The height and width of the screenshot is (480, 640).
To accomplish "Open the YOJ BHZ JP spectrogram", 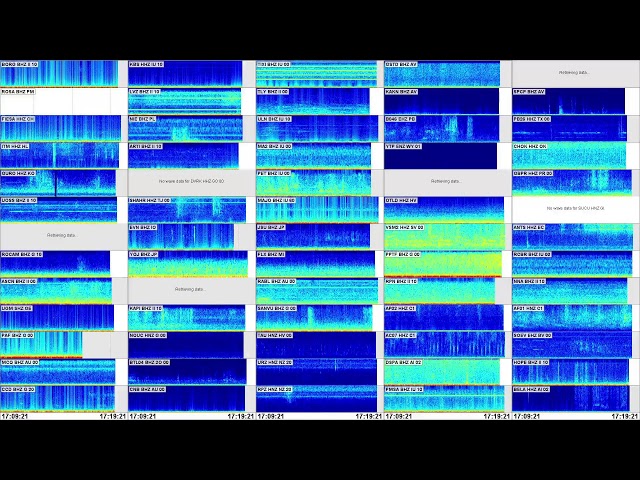I will (188, 264).
